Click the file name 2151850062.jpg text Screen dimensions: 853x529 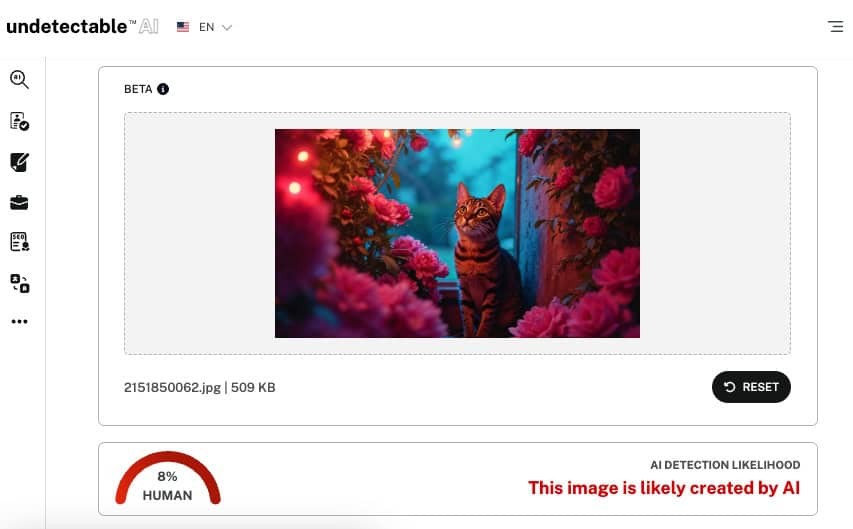click(x=172, y=387)
